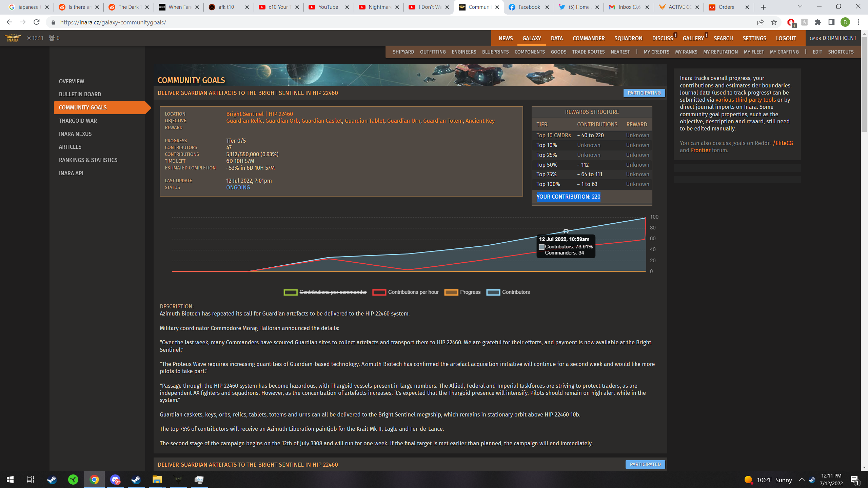The height and width of the screenshot is (488, 868).
Task: Click the red ad-blocker extension icon
Action: tap(791, 23)
